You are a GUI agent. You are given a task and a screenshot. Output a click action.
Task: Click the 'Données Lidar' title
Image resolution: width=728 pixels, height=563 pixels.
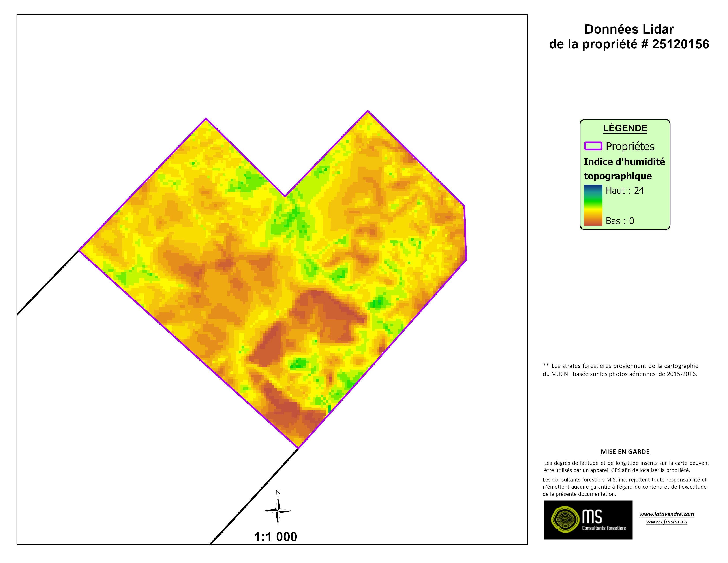point(629,29)
